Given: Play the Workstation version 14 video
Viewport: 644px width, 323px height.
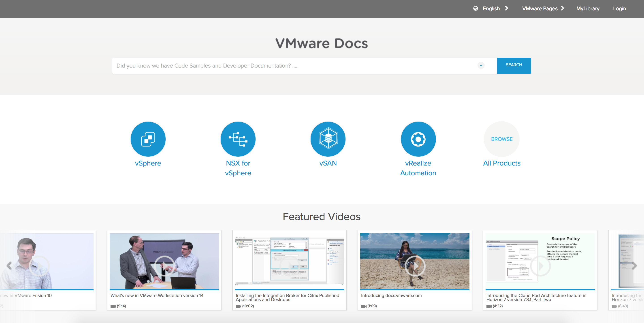Looking at the screenshot, I should pos(164,266).
